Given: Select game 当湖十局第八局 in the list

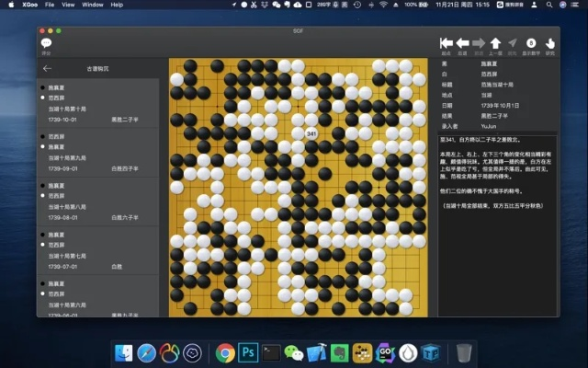Looking at the screenshot, I should [98, 201].
